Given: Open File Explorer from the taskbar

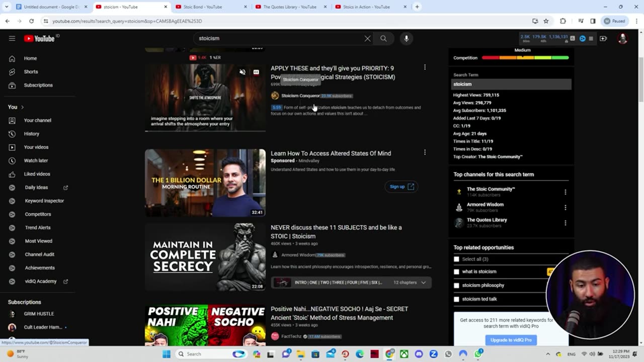Looking at the screenshot, I should [300, 354].
